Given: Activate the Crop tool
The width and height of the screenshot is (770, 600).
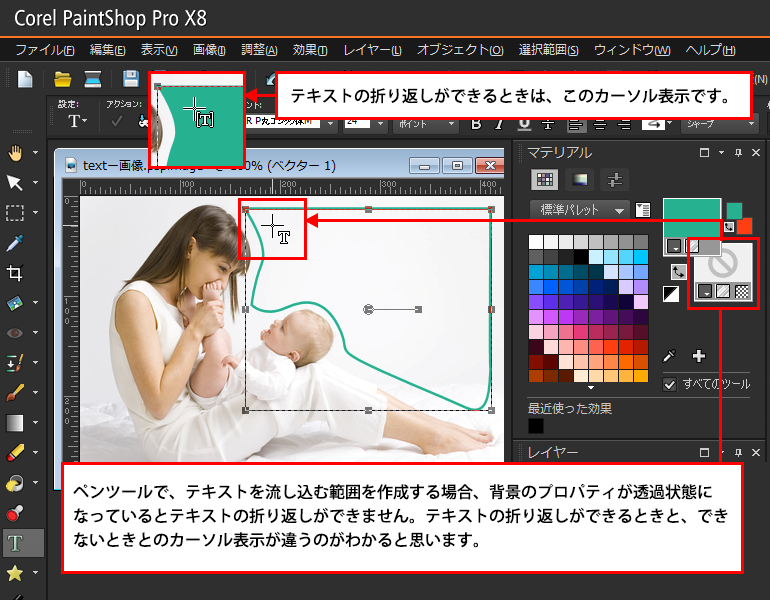Looking at the screenshot, I should click(x=15, y=273).
